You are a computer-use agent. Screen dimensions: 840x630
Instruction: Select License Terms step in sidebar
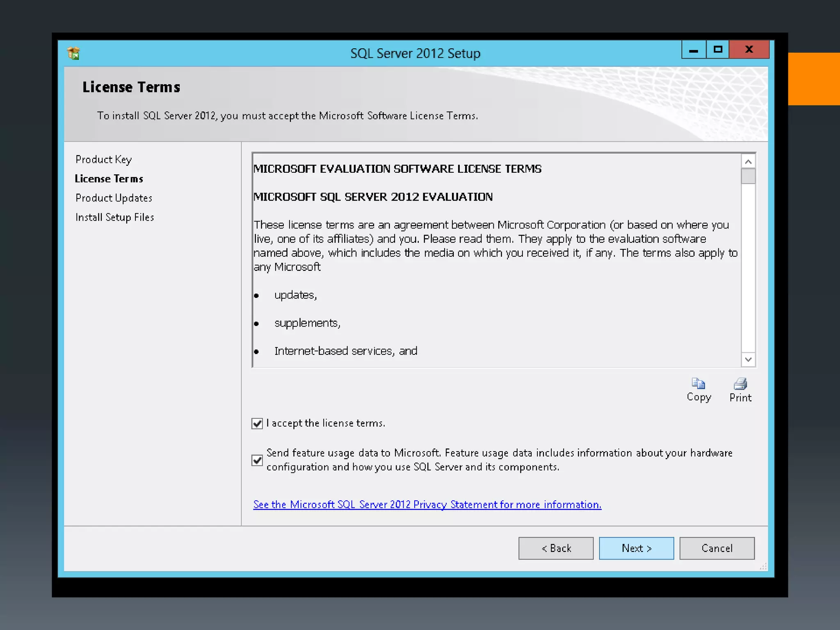point(109,179)
